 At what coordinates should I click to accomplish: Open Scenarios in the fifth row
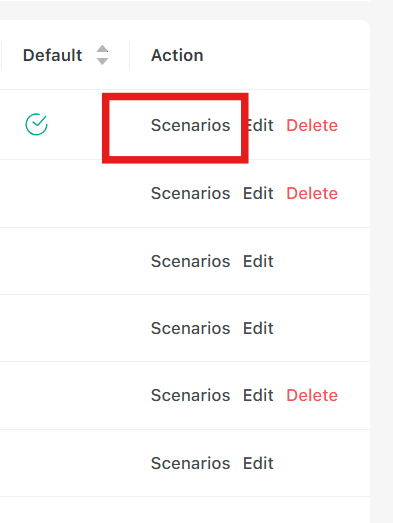(x=190, y=395)
